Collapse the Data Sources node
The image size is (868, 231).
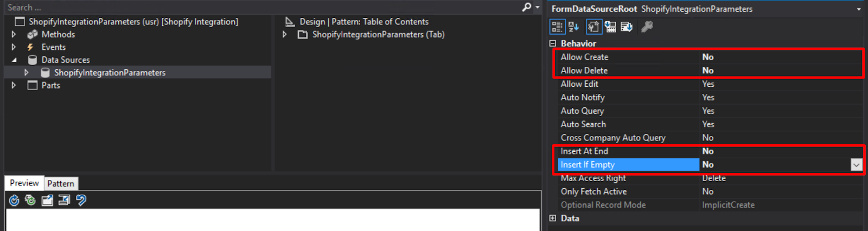[14, 60]
